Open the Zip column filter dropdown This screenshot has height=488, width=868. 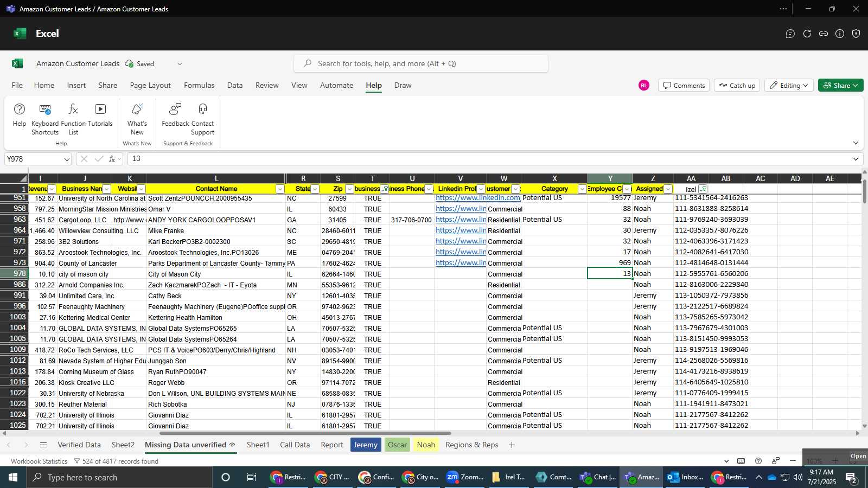(349, 189)
